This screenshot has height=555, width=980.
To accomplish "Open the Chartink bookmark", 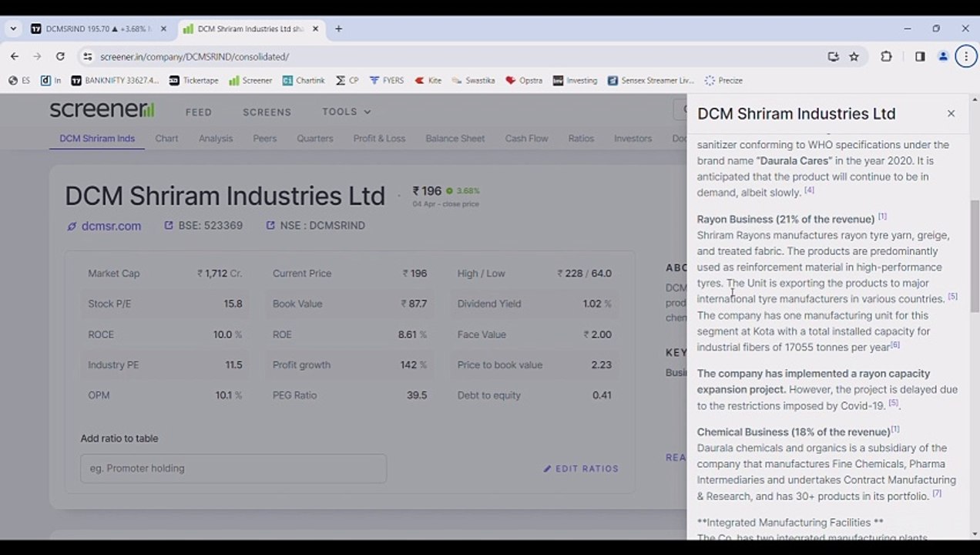I will pyautogui.click(x=304, y=80).
